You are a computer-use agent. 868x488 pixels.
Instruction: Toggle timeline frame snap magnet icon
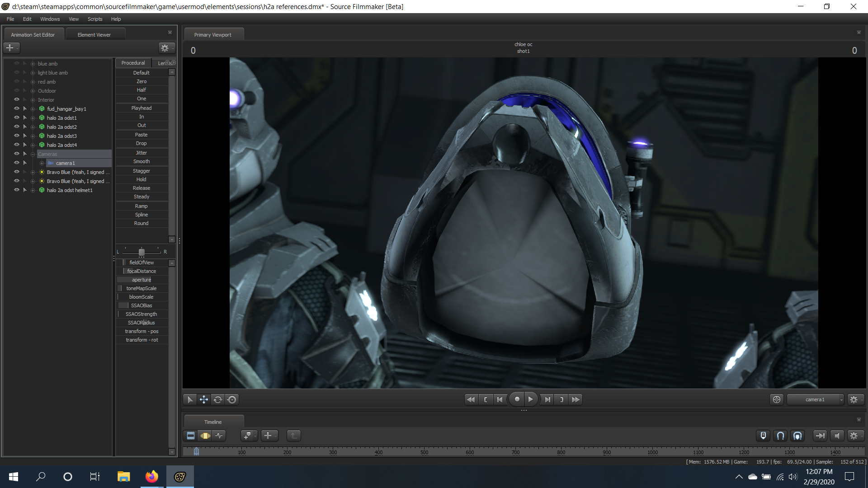tap(797, 436)
